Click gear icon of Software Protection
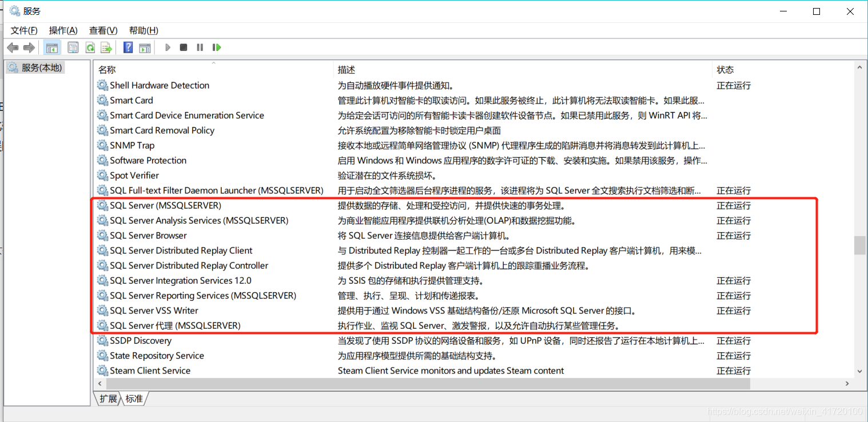 pos(102,160)
